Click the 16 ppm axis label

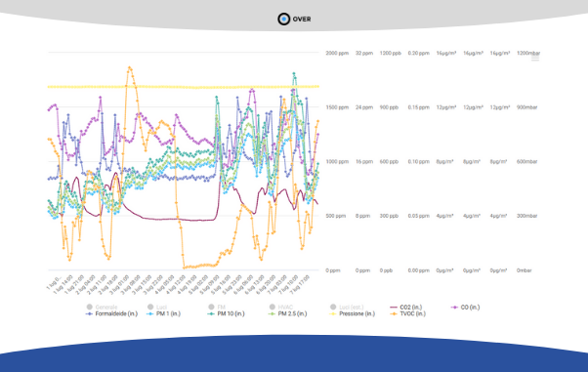click(x=364, y=162)
